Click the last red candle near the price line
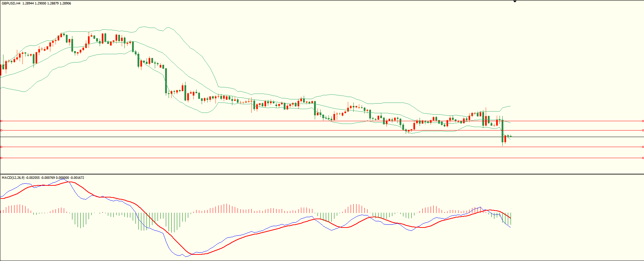 505,138
